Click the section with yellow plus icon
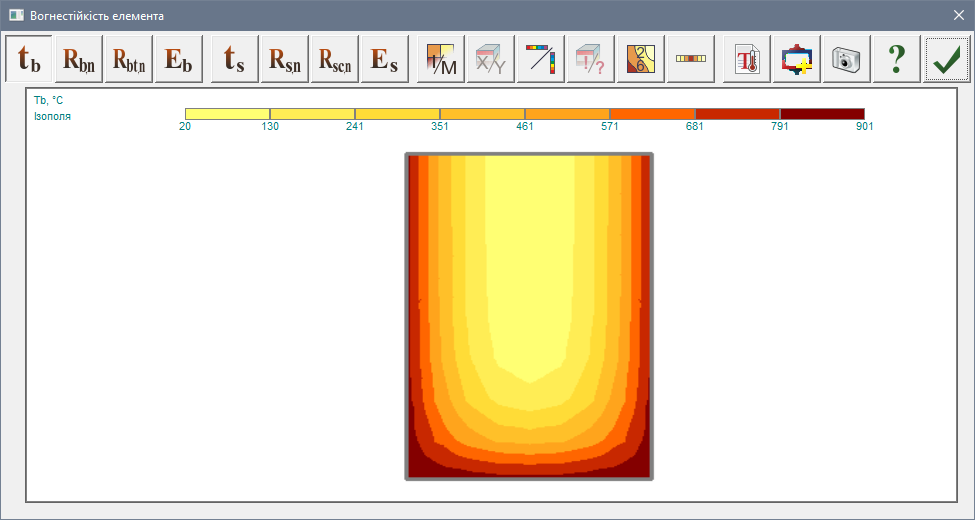Screen dimensions: 975x520 [797, 59]
